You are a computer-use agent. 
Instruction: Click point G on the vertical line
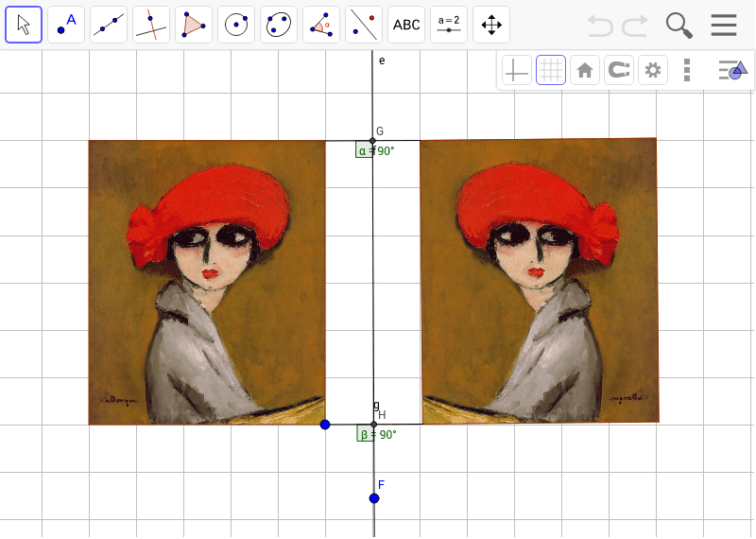click(372, 140)
